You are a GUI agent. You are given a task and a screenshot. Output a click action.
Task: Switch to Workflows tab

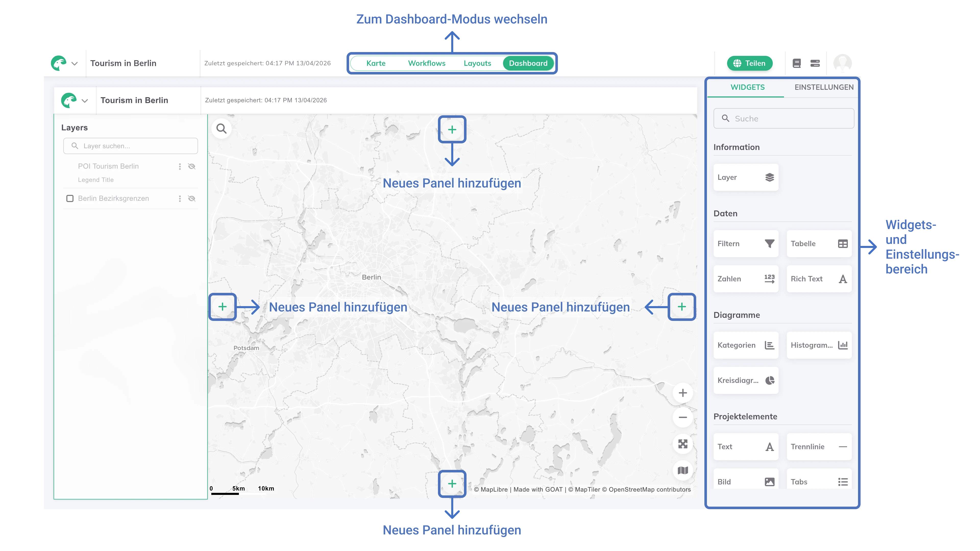tap(426, 63)
